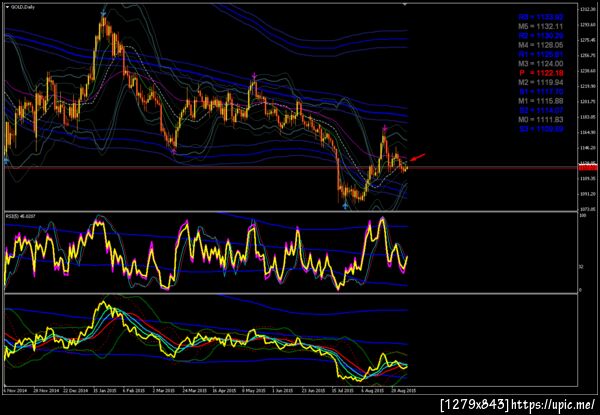Image resolution: width=600 pixels, height=415 pixels.
Task: Select the magenta arrow at the March 2015 low
Action: coord(174,151)
